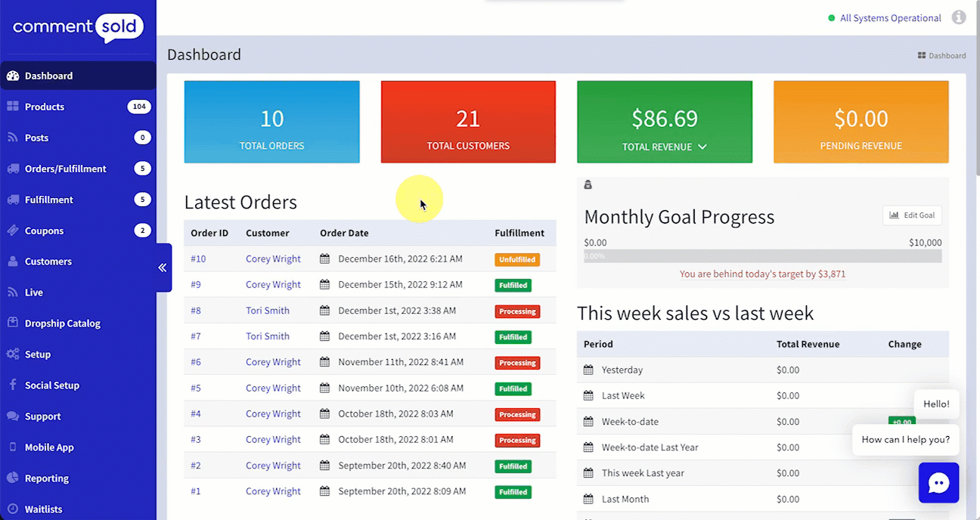Open the Products menu item
The image size is (980, 520).
tap(78, 107)
